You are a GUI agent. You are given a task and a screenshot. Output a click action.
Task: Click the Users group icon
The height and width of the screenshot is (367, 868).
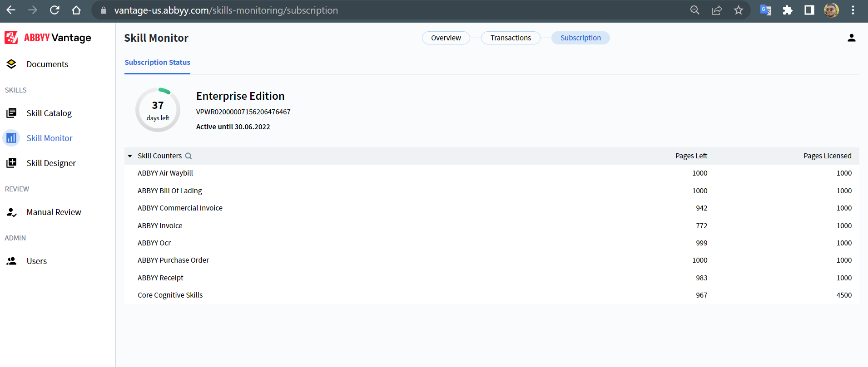pos(11,261)
